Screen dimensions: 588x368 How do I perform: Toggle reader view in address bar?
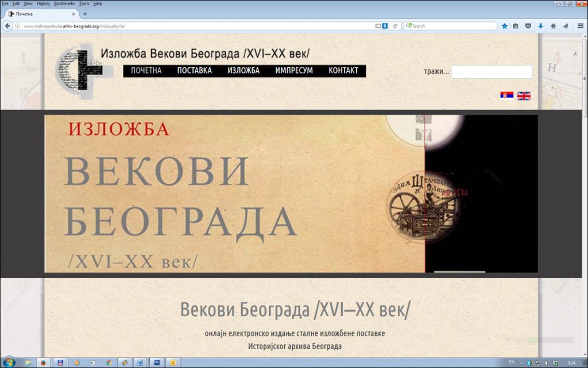coord(378,26)
